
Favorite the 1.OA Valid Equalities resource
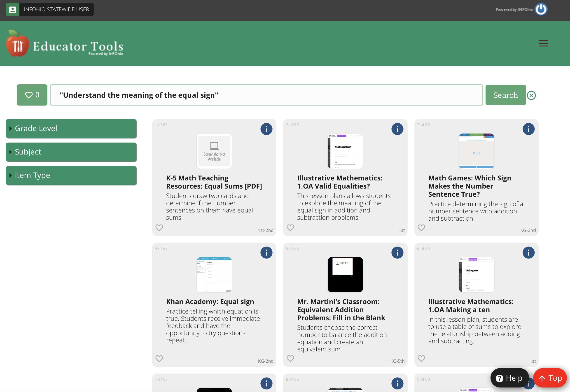click(290, 228)
